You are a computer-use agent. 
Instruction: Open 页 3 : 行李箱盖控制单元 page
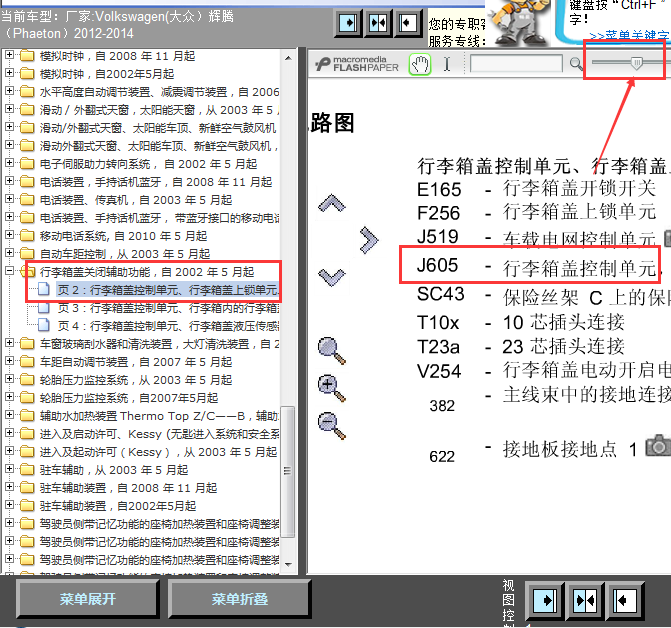coord(168,308)
